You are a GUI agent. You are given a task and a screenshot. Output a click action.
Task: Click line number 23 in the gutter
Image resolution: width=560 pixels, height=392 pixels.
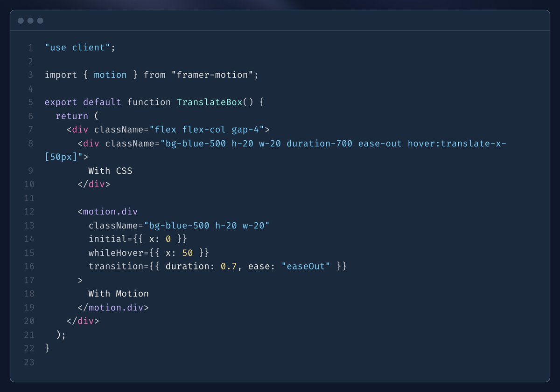click(29, 362)
